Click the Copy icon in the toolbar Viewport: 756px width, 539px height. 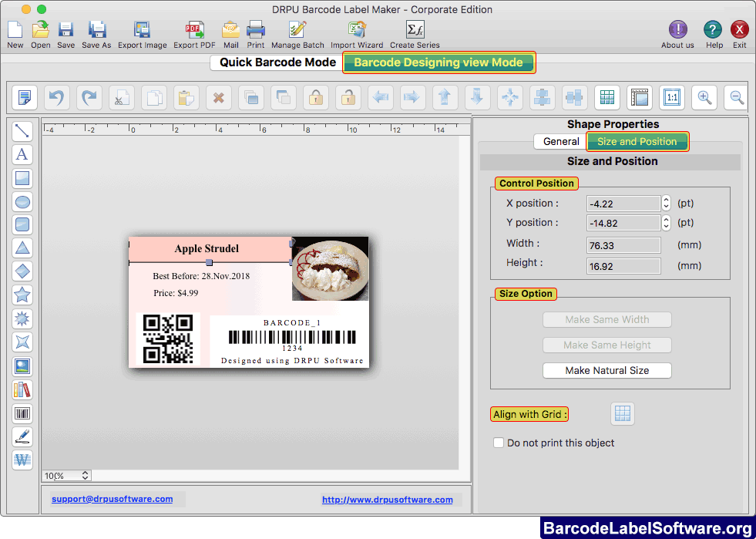154,98
